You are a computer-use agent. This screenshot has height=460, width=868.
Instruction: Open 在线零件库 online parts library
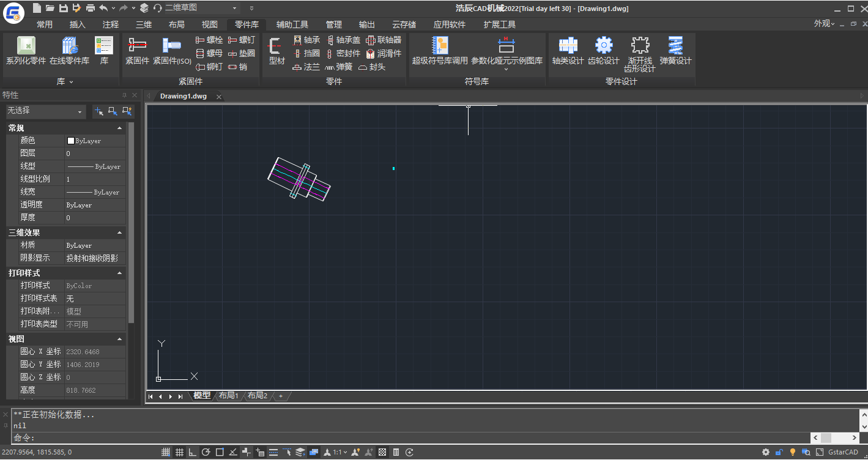pyautogui.click(x=69, y=51)
